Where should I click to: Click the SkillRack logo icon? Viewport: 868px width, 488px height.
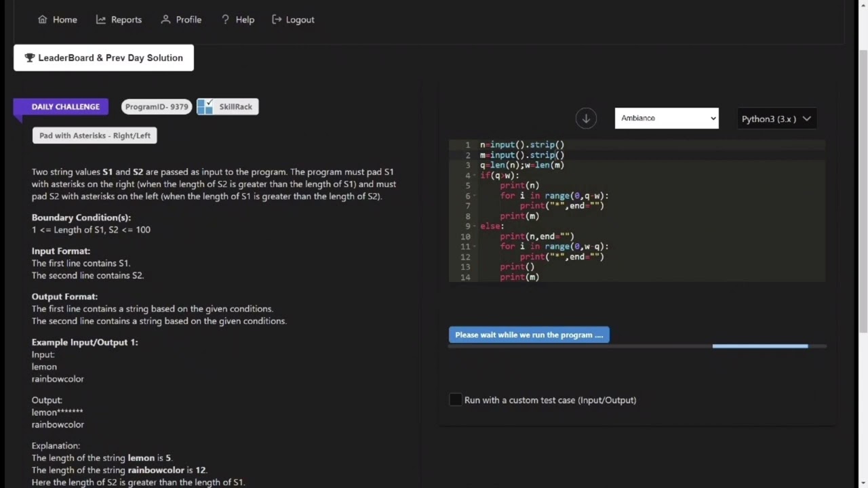(x=205, y=106)
